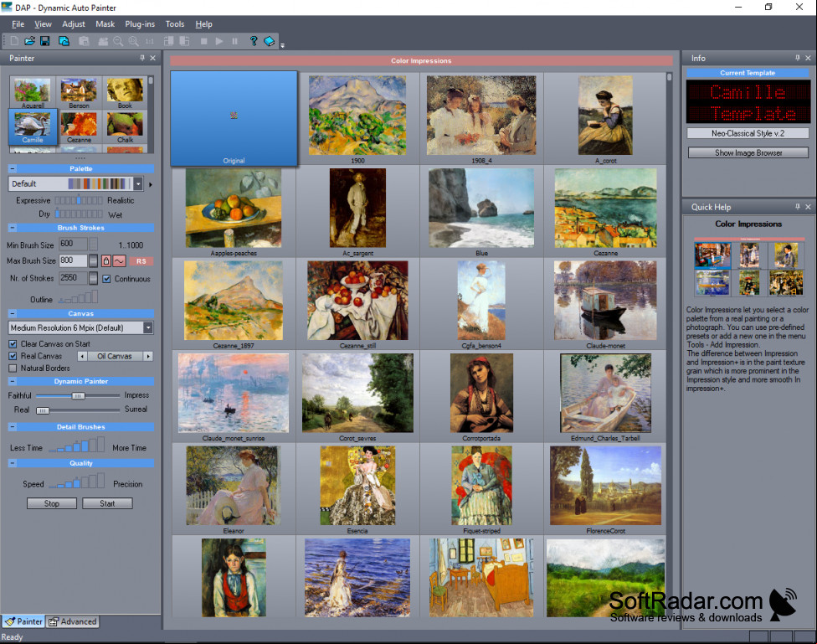Select the Book painter template

(x=125, y=93)
